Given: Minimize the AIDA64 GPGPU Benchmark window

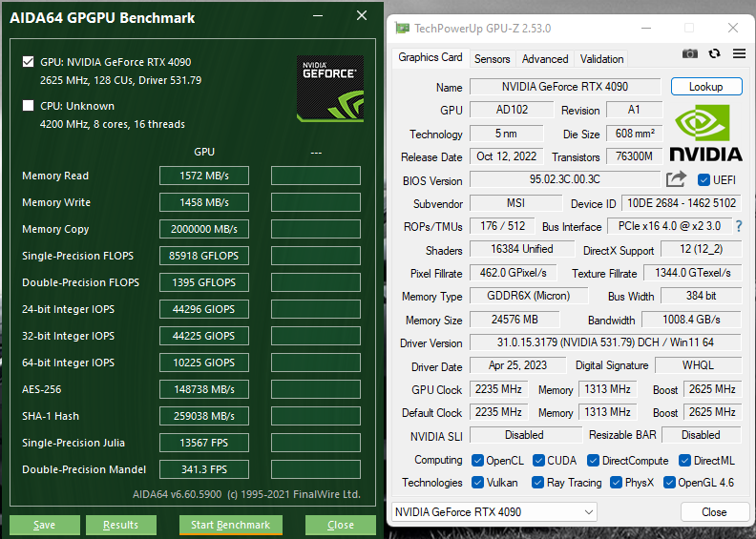Looking at the screenshot, I should [318, 16].
